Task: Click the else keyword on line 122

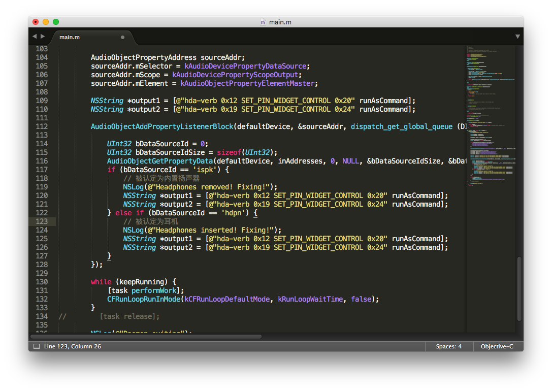Action: coord(123,213)
